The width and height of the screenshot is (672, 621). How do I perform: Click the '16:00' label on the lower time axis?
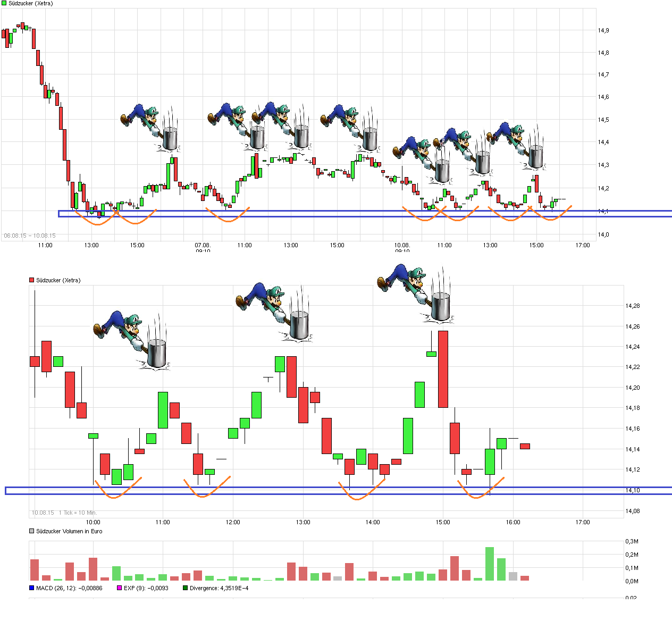(x=513, y=522)
